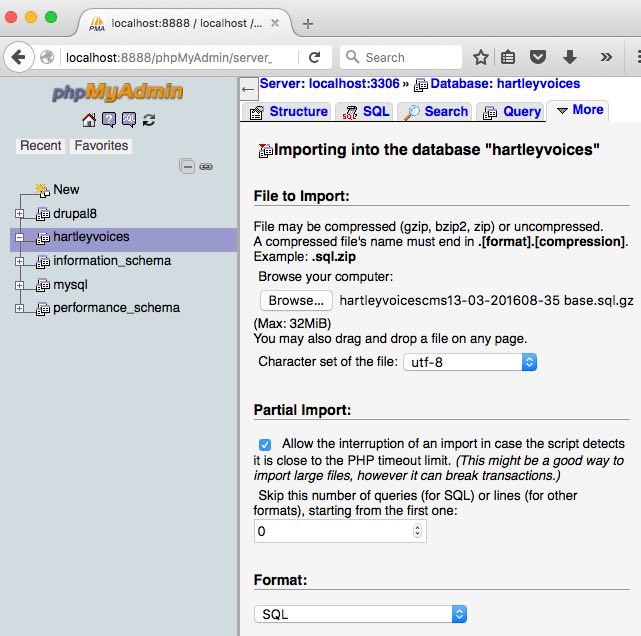Show more toolbar items chevron
The height and width of the screenshot is (636, 641).
tap(606, 57)
